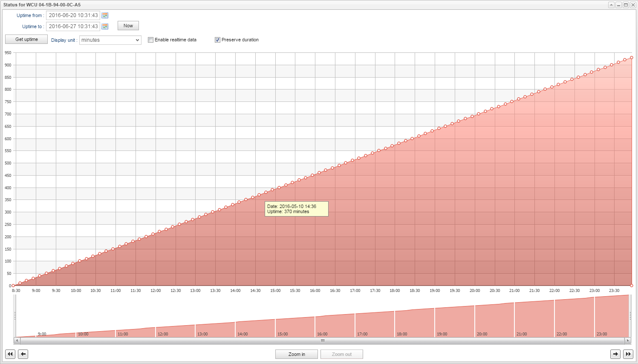Open the calendar picker for Uptime from
The height and width of the screenshot is (364, 638).
coord(105,15)
